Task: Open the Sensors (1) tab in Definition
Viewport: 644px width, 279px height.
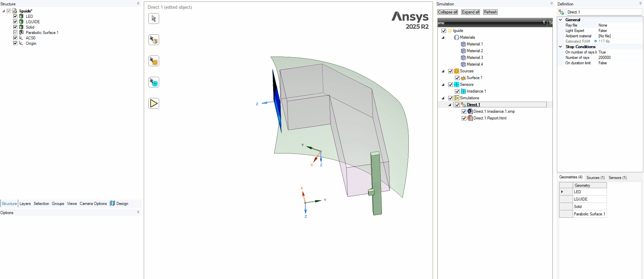Action: [617, 178]
